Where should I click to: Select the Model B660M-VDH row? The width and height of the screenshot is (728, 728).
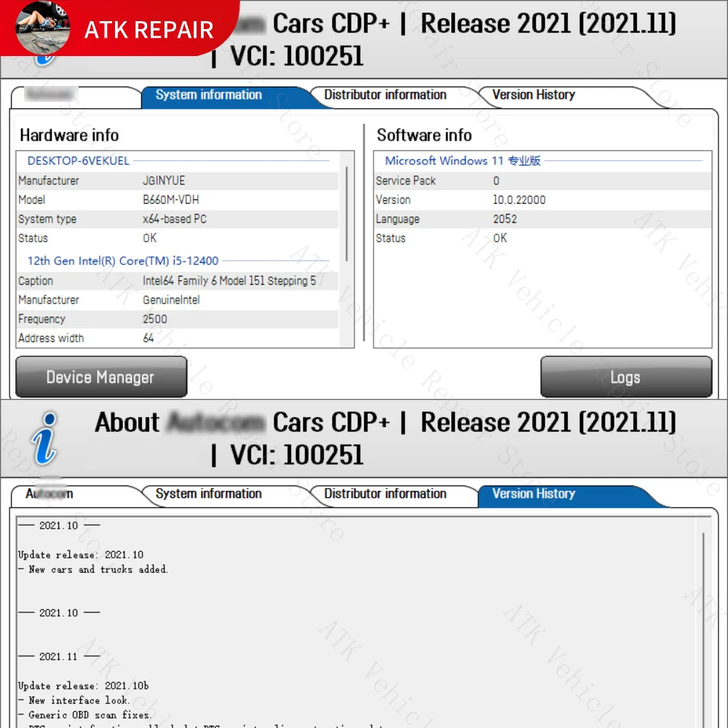pos(178,200)
